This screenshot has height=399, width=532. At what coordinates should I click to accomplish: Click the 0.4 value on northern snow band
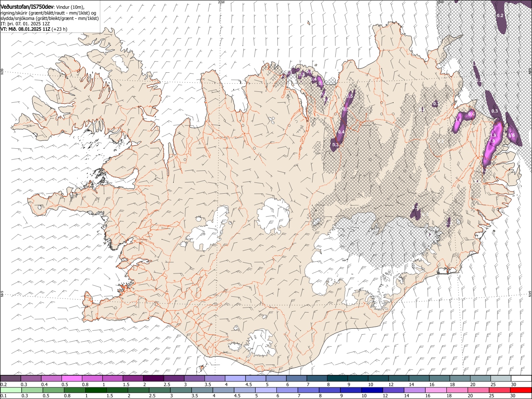(x=341, y=132)
